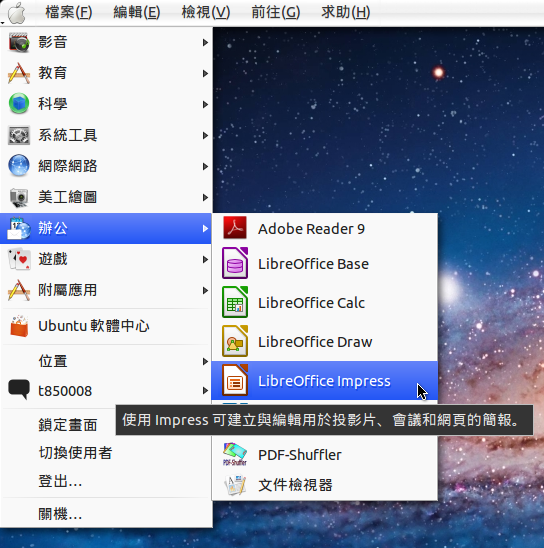Viewport: 544px width, 548px height.
Task: Select 關機... to shut down
Action: coord(60,514)
